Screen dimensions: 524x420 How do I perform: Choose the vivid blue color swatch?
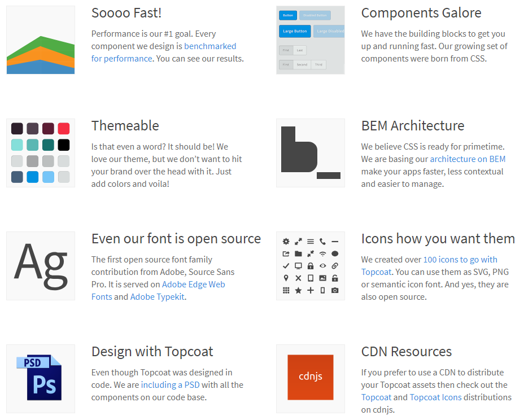pos(32,177)
